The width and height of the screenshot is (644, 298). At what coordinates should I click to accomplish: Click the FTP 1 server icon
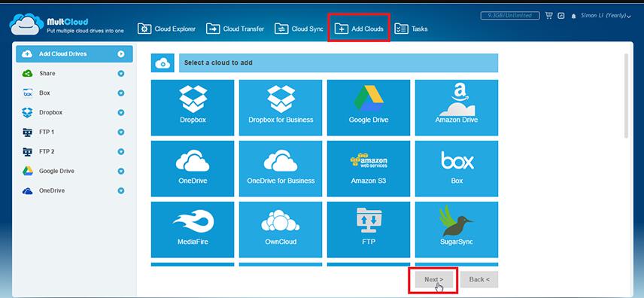click(27, 132)
